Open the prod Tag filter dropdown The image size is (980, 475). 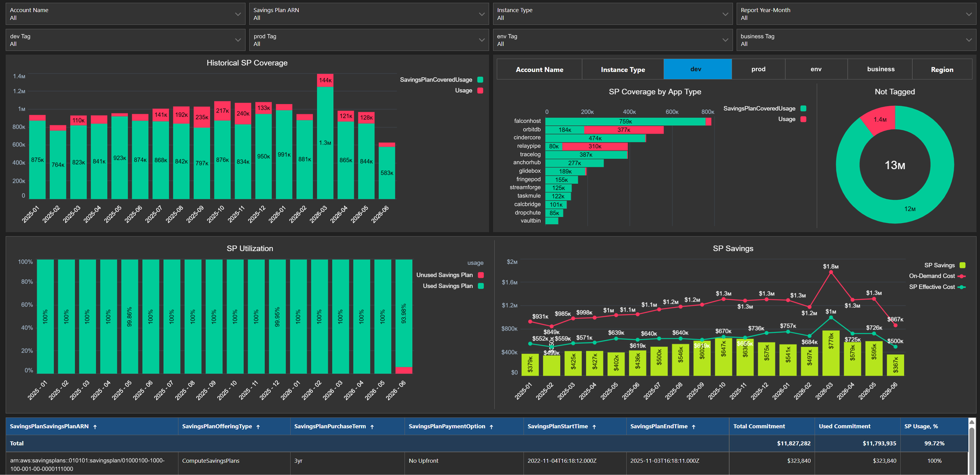[369, 40]
